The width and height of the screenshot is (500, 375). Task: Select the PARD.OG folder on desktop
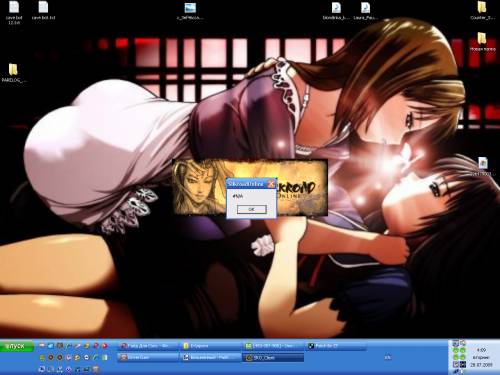click(x=13, y=73)
